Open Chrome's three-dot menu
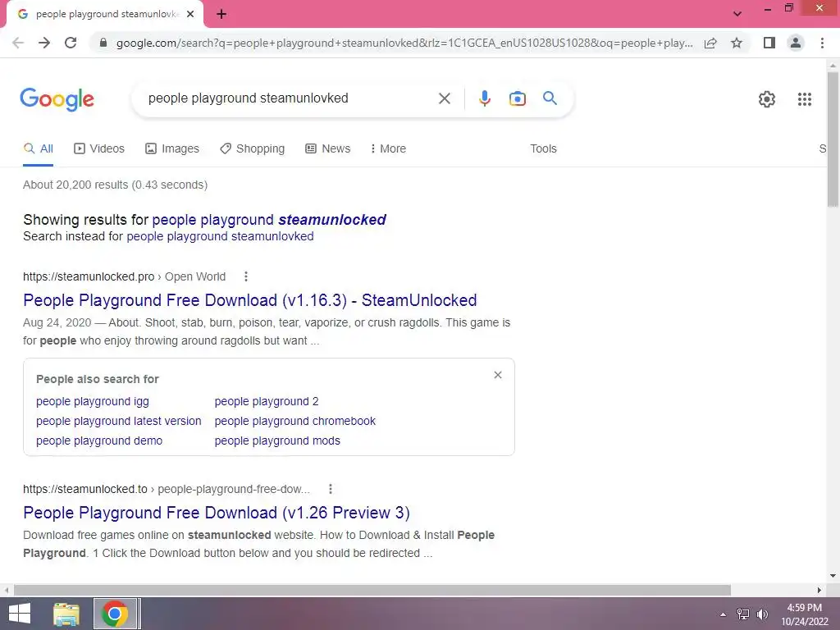The image size is (840, 630). tap(822, 43)
